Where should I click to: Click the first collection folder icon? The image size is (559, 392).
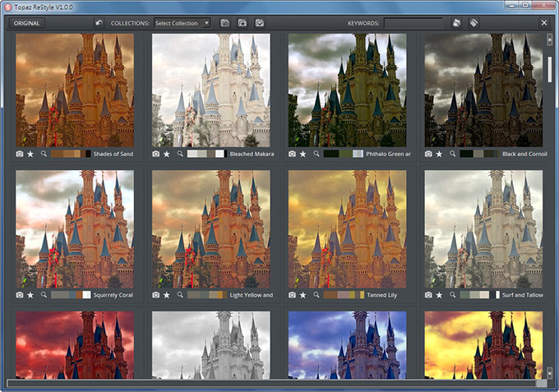click(225, 23)
